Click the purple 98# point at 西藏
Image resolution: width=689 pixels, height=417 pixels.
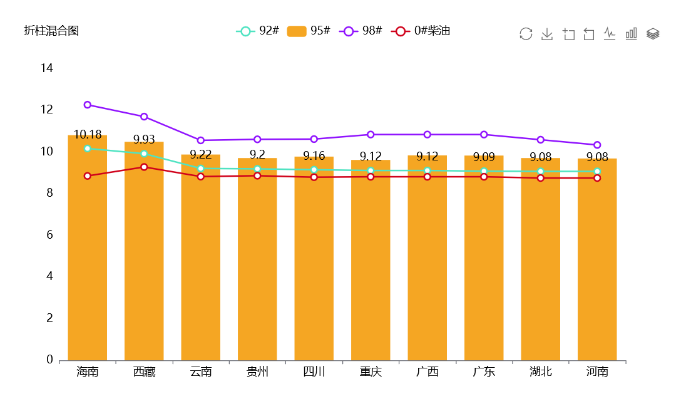coord(144,116)
